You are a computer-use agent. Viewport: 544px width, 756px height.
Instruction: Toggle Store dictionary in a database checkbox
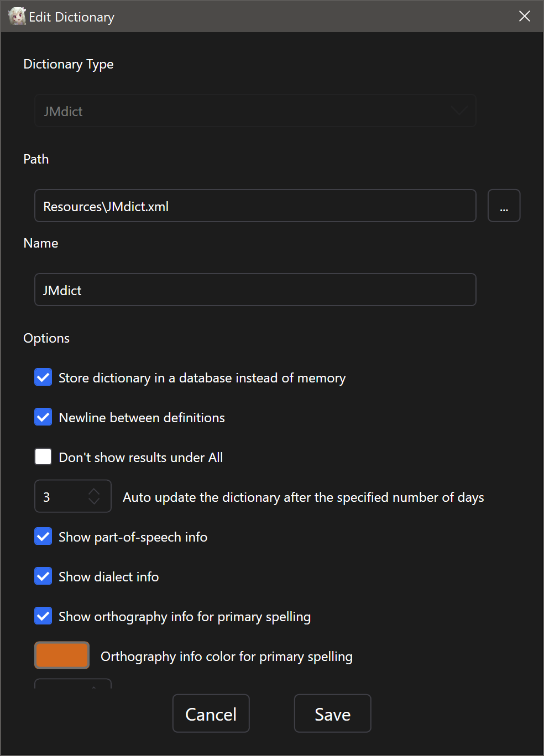(x=43, y=377)
